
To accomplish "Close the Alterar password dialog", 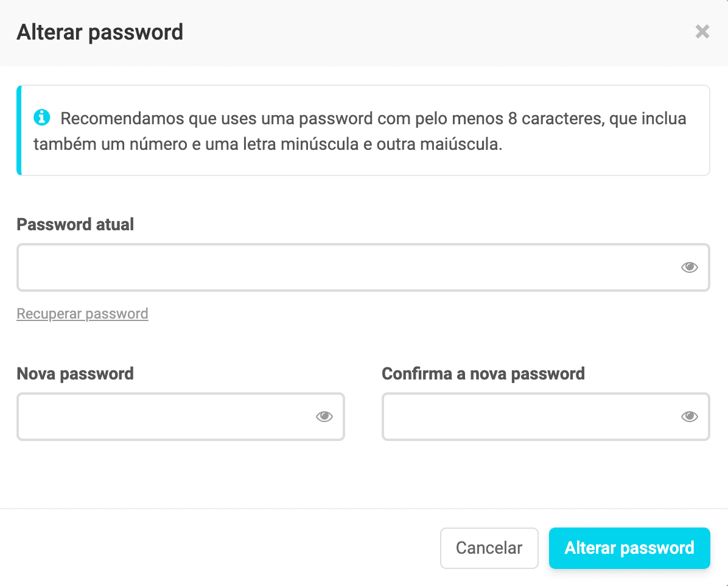I will (x=702, y=32).
